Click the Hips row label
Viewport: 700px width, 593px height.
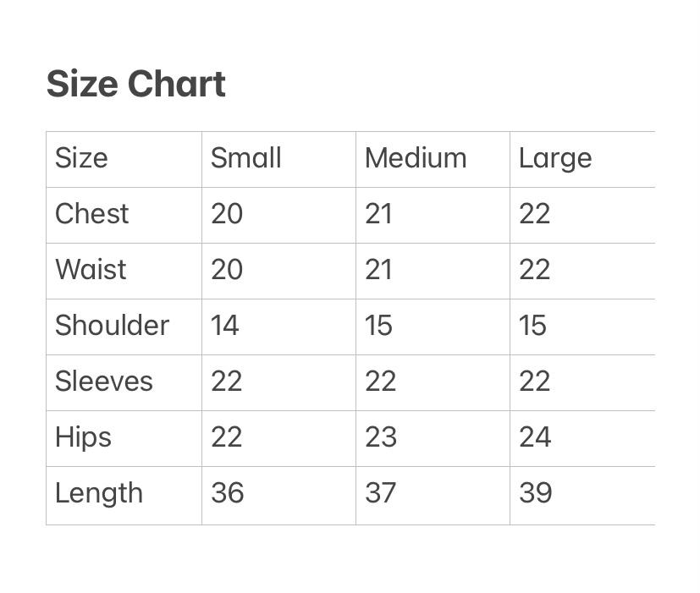[x=83, y=437]
